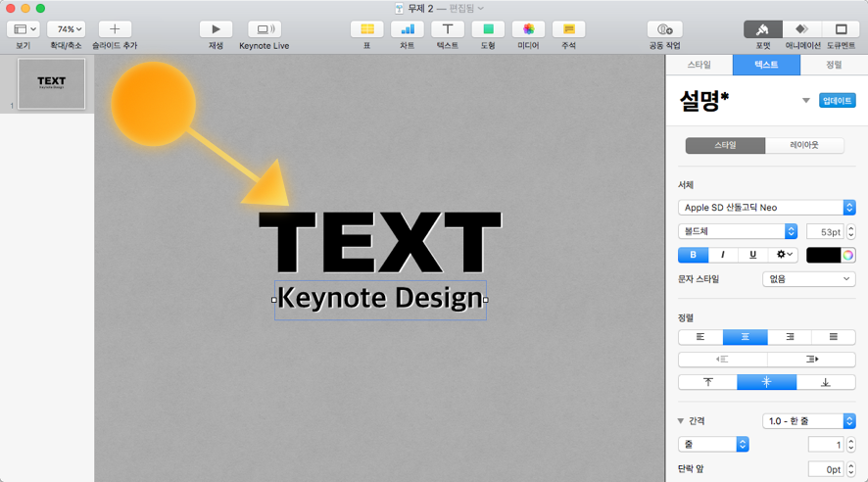Viewport: 868px width, 482px height.
Task: Select slide 1 thumbnail in navigator
Action: [x=52, y=83]
